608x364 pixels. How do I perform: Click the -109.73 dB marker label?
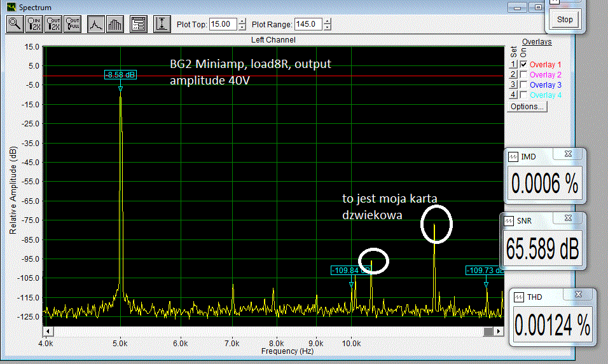point(485,270)
